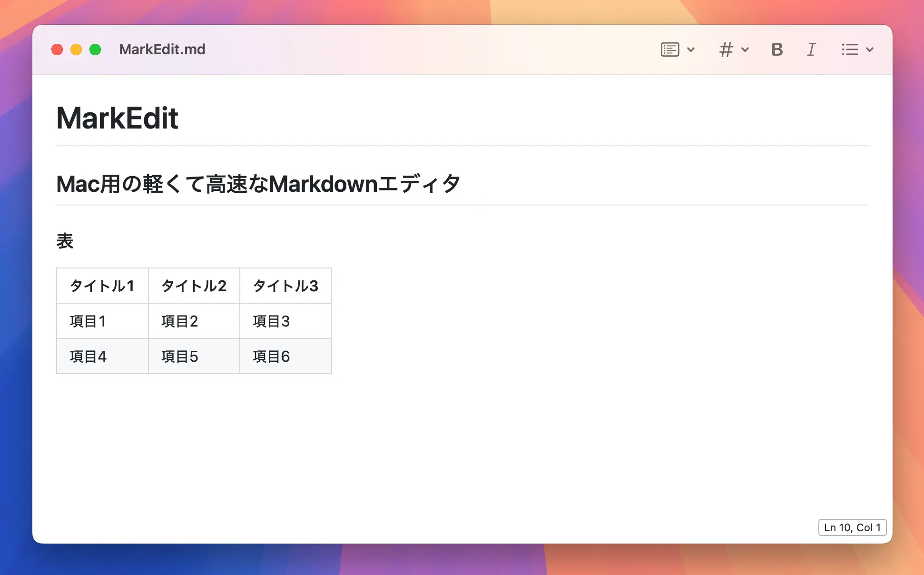924x575 pixels.
Task: Select the タイトル1 table header
Action: pos(102,286)
